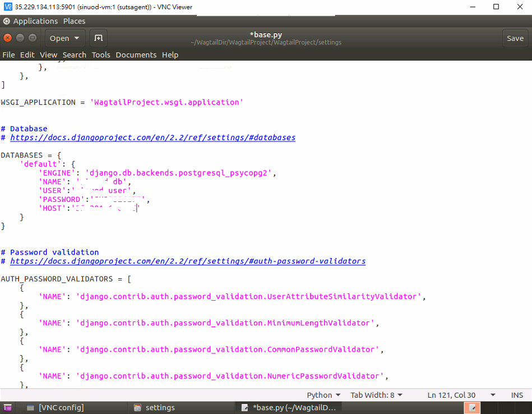
Task: Click the new document tab icon
Action: coord(99,38)
